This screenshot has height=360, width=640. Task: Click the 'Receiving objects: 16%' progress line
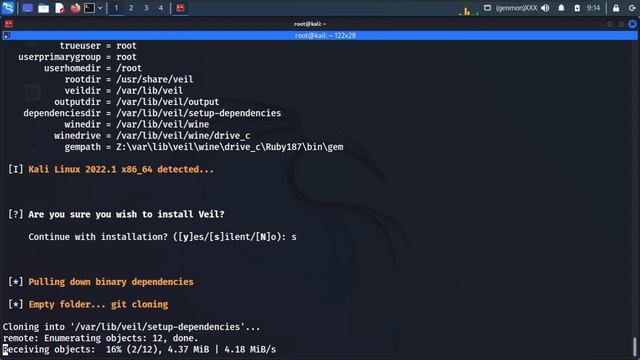pyautogui.click(x=139, y=349)
